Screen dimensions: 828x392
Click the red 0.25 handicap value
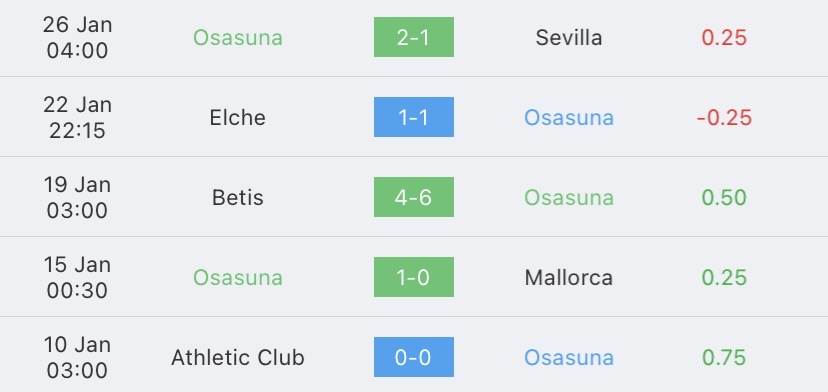[724, 38]
